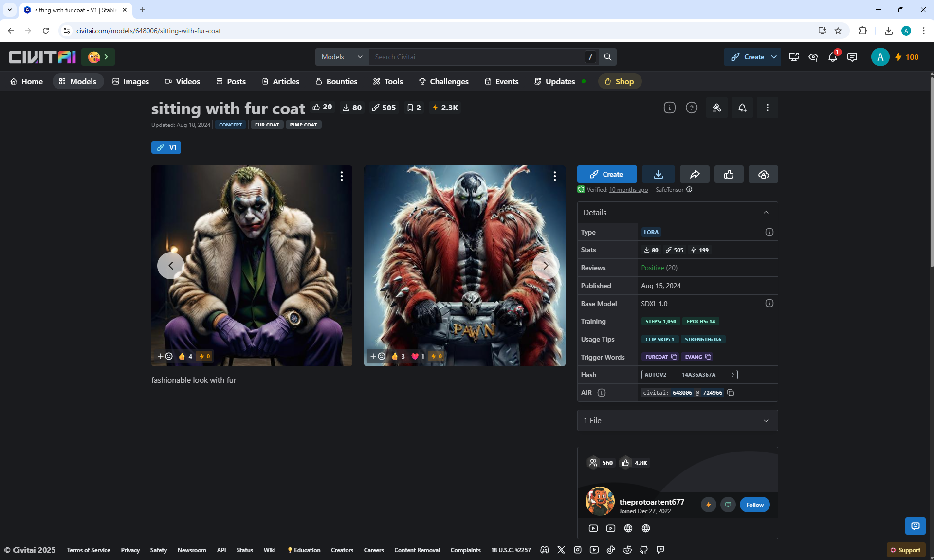Screen dimensions: 934x560
Task: Message the creator chat icon
Action: point(728,505)
